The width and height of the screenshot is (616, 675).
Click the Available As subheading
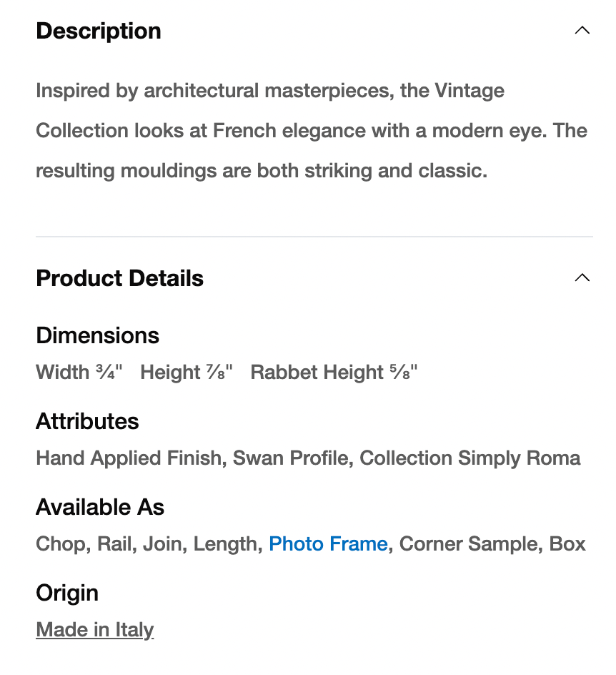(x=100, y=507)
